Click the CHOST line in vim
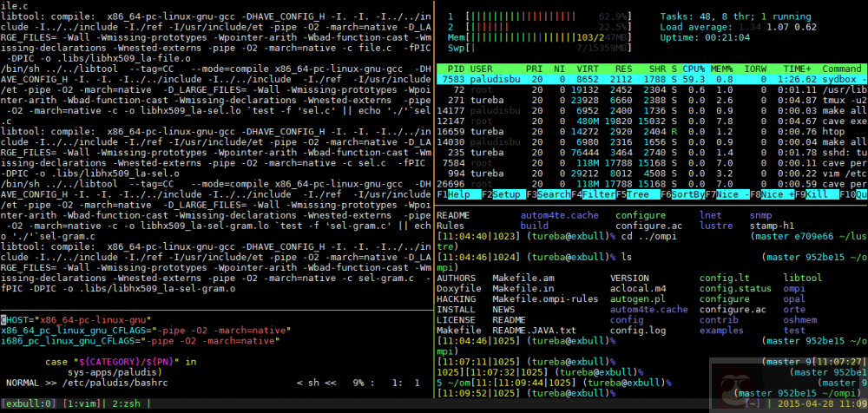Screen dimensions: 868x413 pos(76,320)
